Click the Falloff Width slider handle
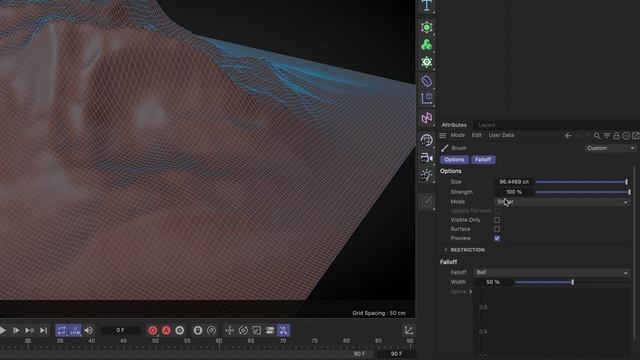Screen dimensions: 640x360 point(573,282)
